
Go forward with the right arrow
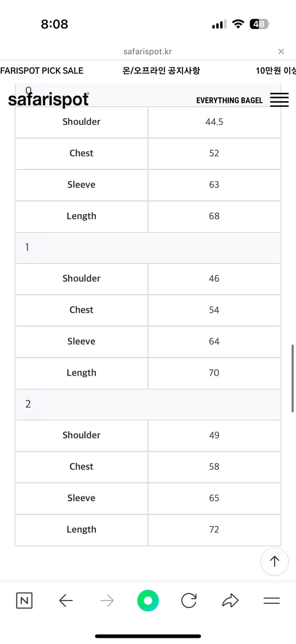coord(107,600)
